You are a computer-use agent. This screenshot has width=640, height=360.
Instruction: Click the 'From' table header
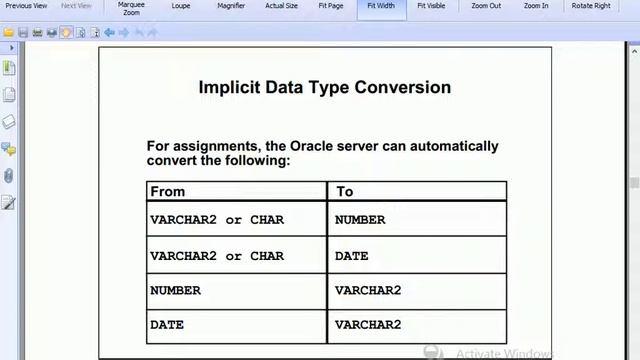[x=168, y=191]
